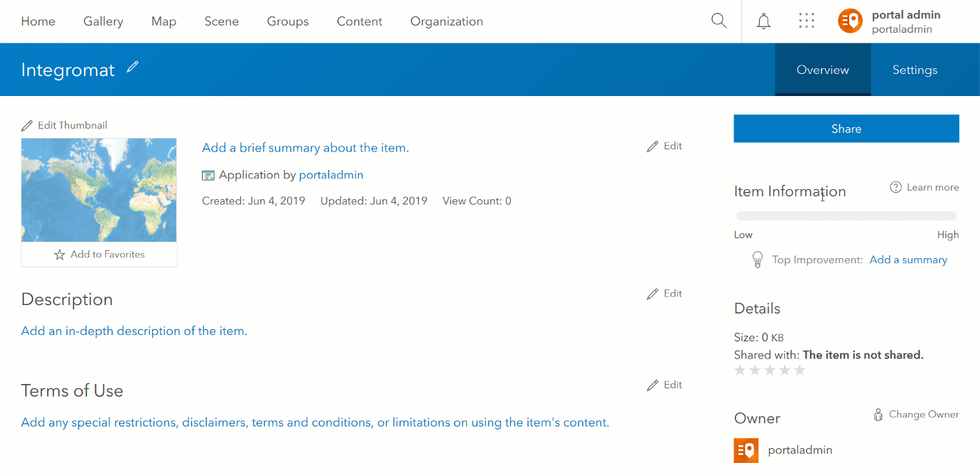
Task: Click the Add a summary improvement link
Action: (908, 260)
